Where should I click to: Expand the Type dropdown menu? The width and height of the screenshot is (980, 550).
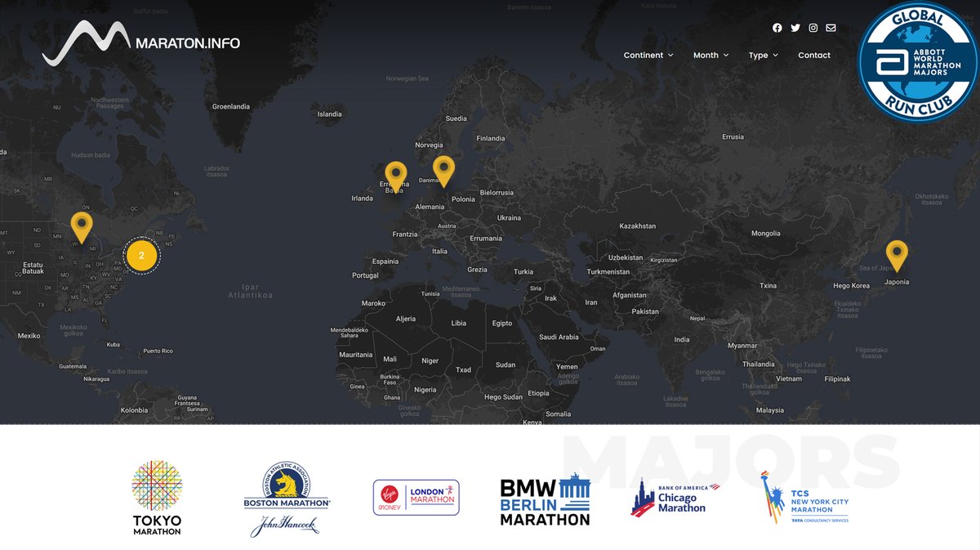click(x=763, y=56)
